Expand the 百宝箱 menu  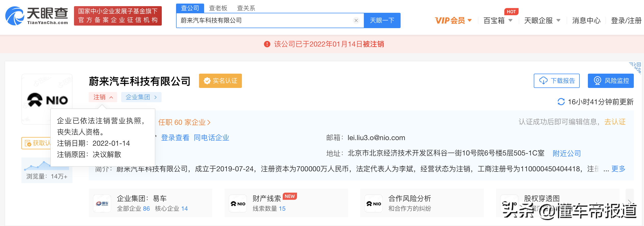(x=498, y=20)
